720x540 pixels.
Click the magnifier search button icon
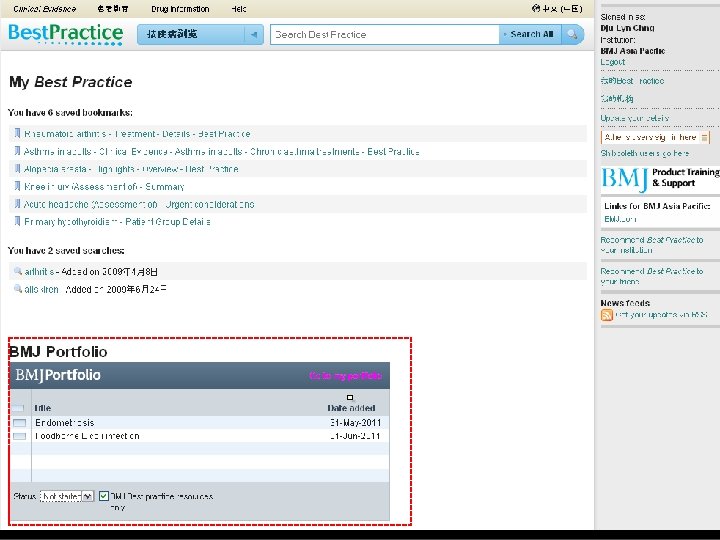[572, 34]
